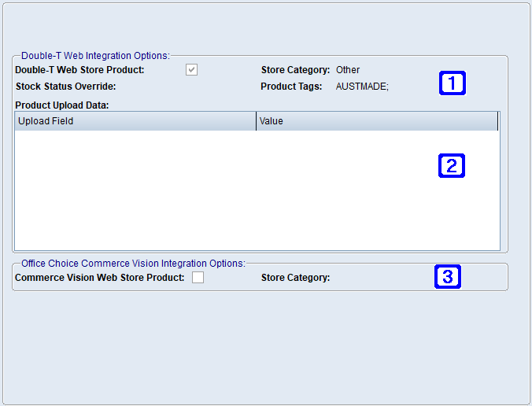Click the Product Upload Data label
The image size is (532, 406).
pyautogui.click(x=62, y=105)
